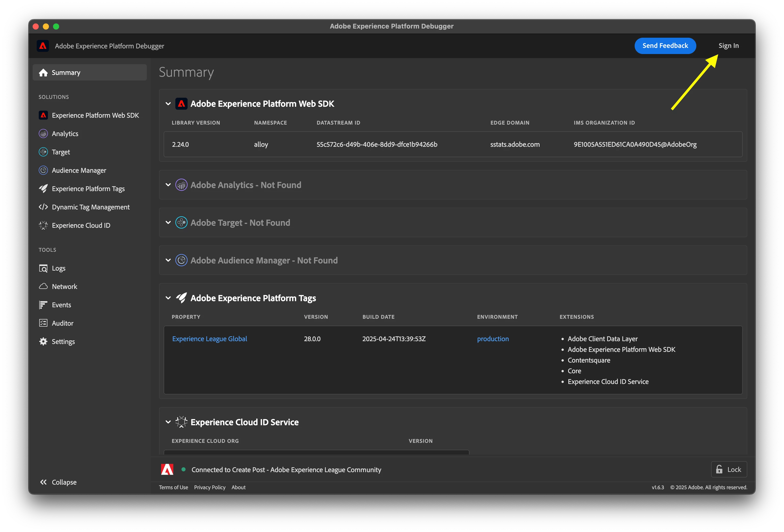Open the Events tool page
Viewport: 784px width, 532px height.
pyautogui.click(x=61, y=305)
